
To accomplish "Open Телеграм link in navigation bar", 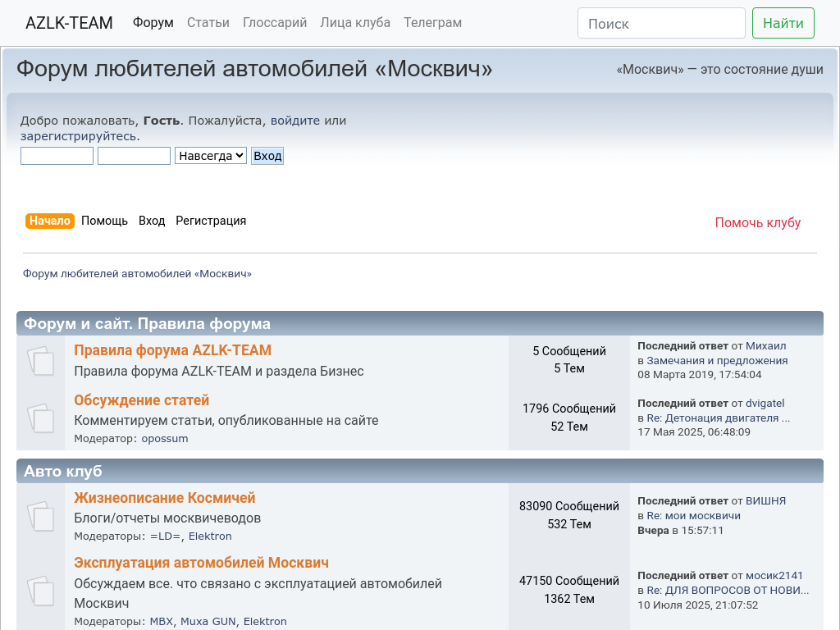I will (432, 23).
